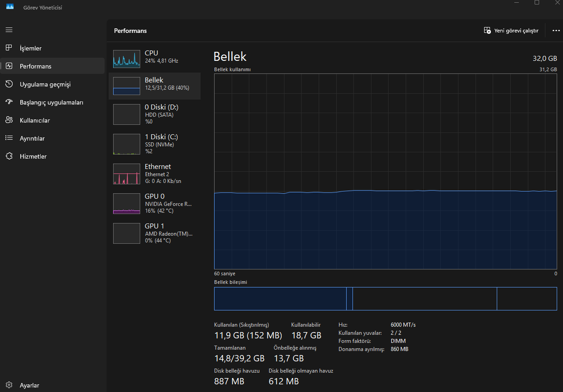Click Yeni görevi çalıştır button

[x=511, y=30]
